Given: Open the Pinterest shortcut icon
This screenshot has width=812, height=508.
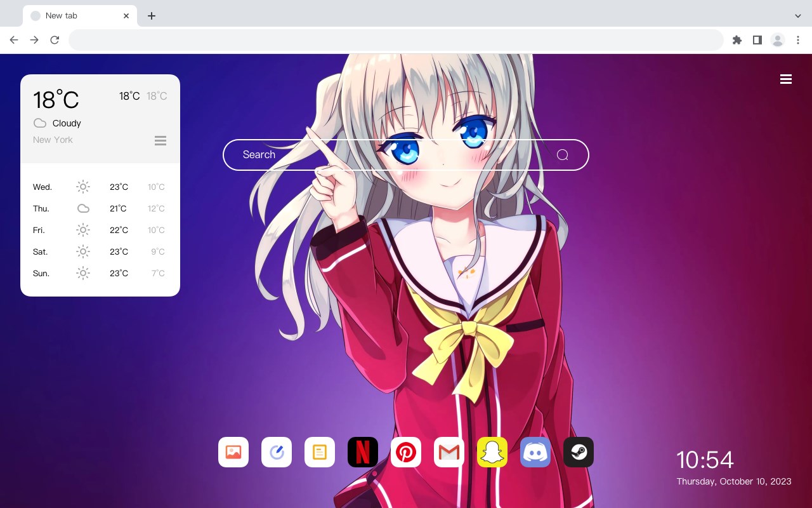Looking at the screenshot, I should pos(406,452).
